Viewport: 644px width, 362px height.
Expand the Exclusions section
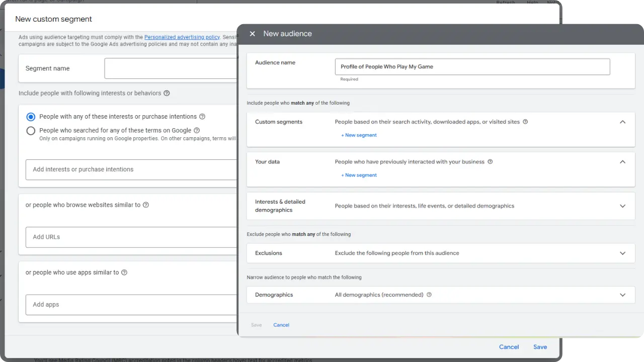[622, 253]
